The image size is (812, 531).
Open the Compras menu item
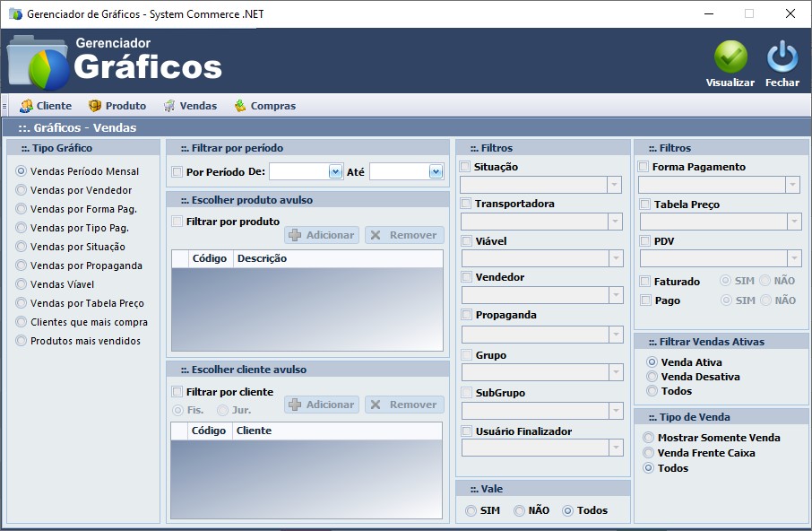pos(272,106)
